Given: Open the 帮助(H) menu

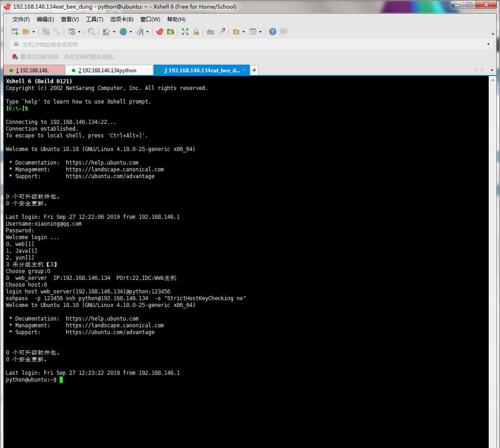Looking at the screenshot, I should tap(176, 19).
